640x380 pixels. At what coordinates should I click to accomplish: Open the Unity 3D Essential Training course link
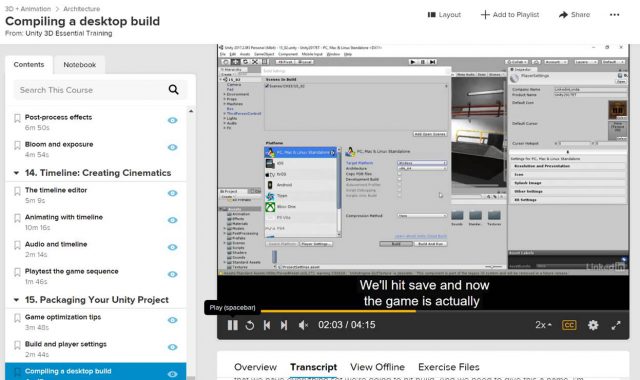point(69,33)
